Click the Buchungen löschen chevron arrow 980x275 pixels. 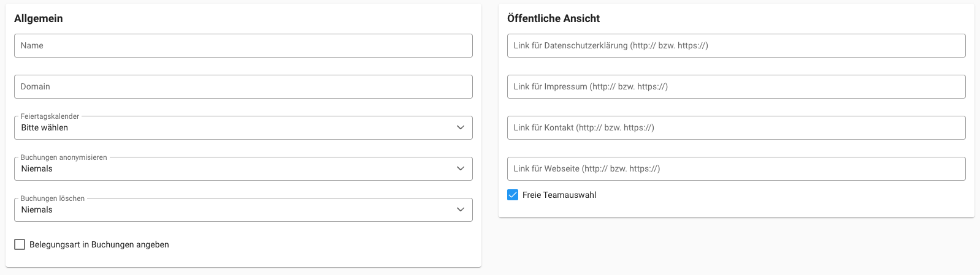(x=460, y=209)
